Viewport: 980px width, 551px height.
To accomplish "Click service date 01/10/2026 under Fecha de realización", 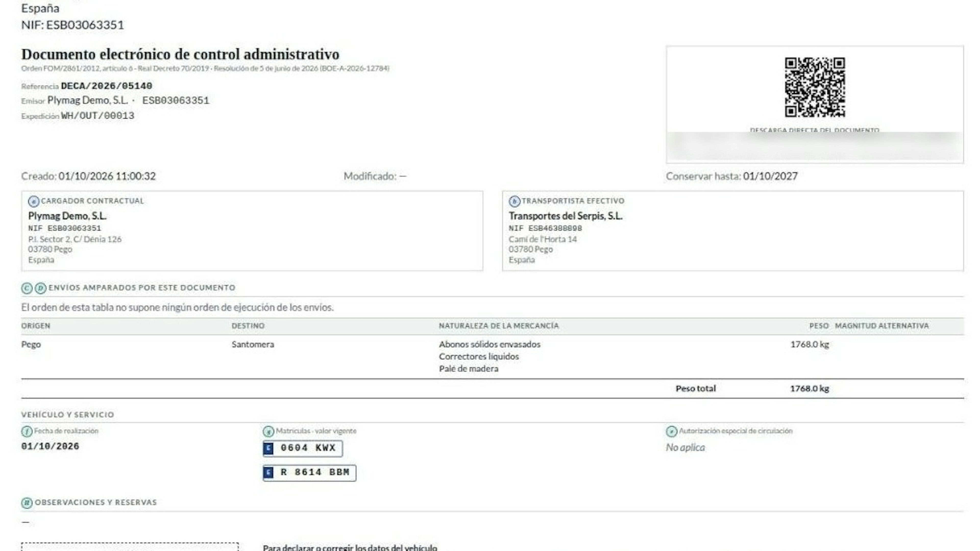I will tap(50, 446).
